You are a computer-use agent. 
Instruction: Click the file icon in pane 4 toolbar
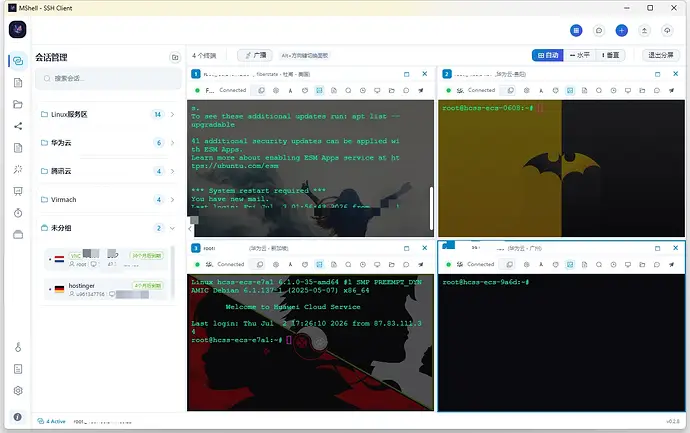(x=584, y=264)
